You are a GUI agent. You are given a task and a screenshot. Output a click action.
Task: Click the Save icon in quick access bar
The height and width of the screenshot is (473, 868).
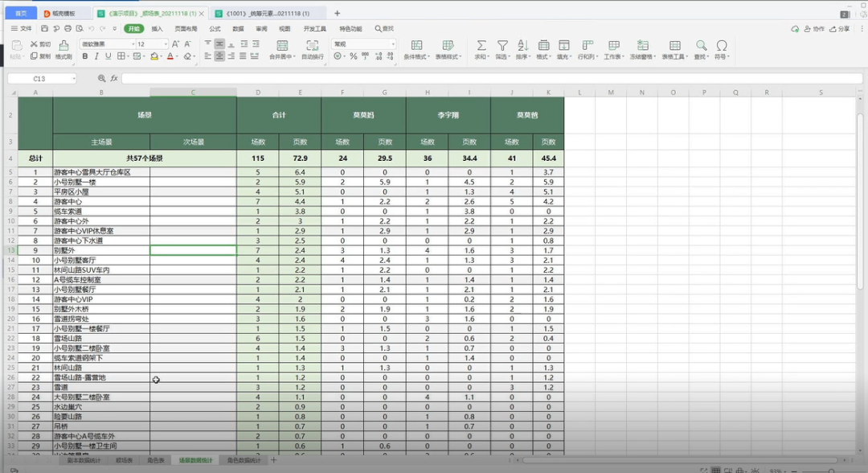pos(44,28)
